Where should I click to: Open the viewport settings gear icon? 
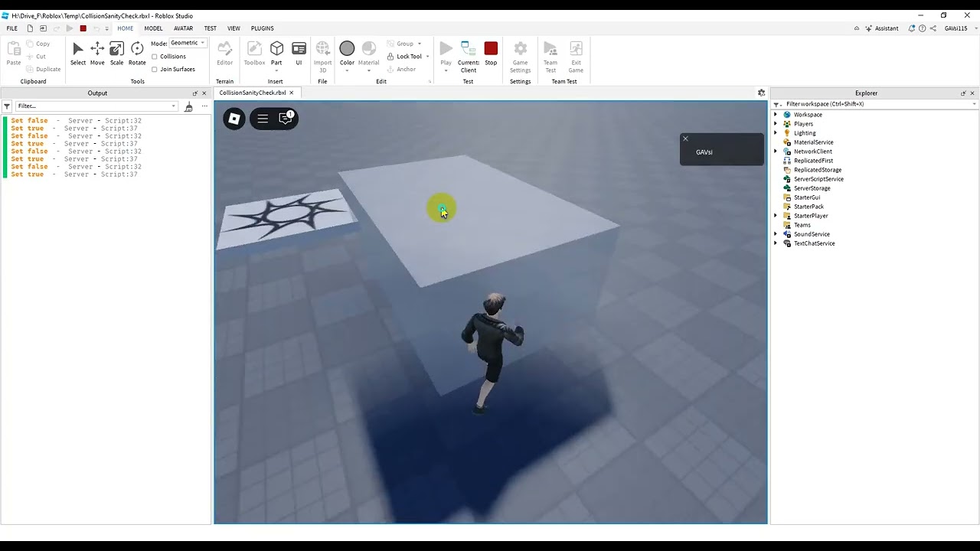(761, 93)
